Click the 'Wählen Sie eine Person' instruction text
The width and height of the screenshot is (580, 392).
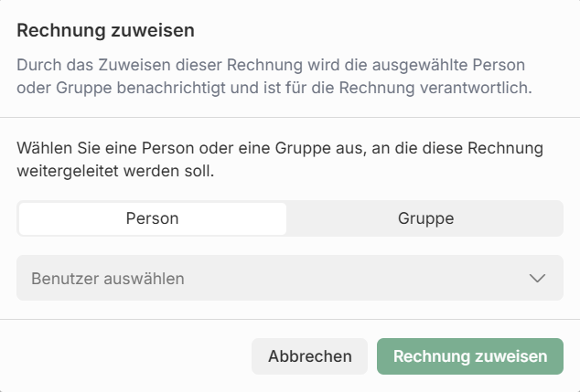pyautogui.click(x=280, y=159)
